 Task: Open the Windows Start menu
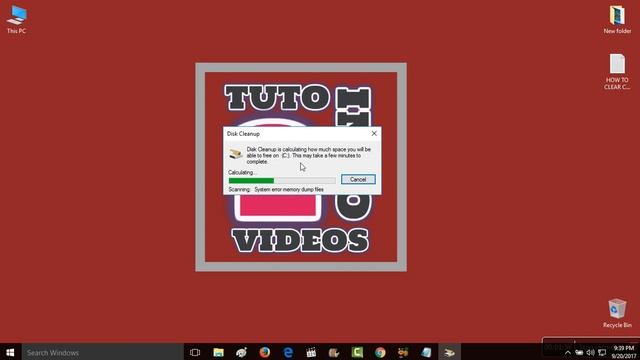click(x=10, y=352)
